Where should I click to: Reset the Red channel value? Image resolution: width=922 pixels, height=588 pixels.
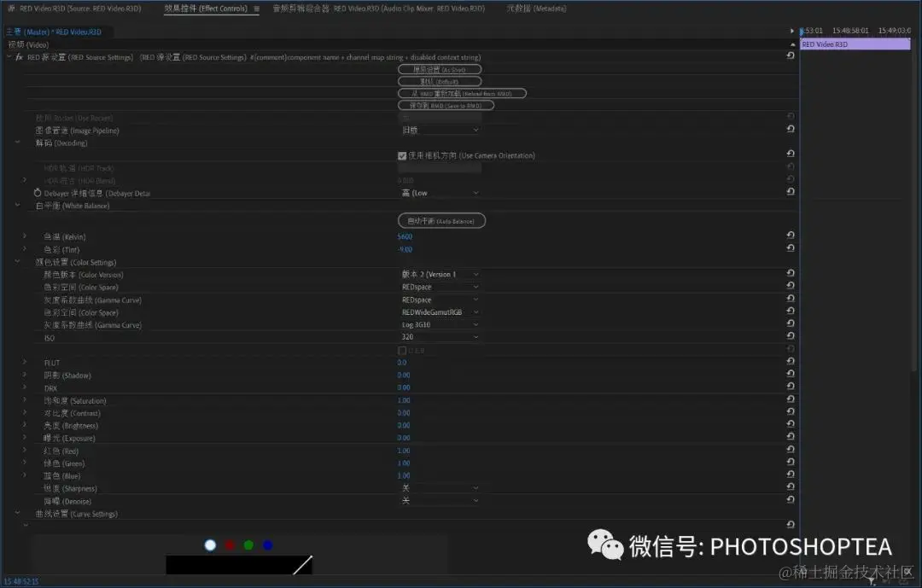[791, 449]
